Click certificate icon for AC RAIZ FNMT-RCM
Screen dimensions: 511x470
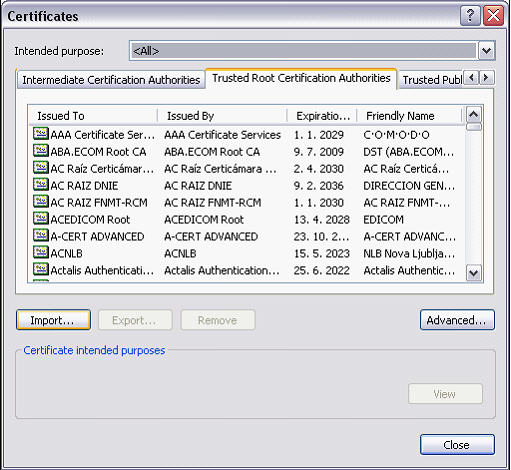click(41, 202)
